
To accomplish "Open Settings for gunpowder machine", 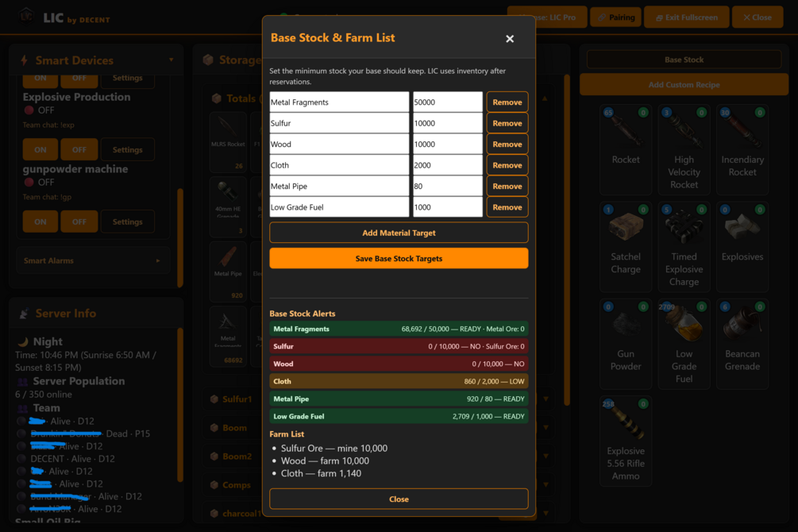I will 127,222.
